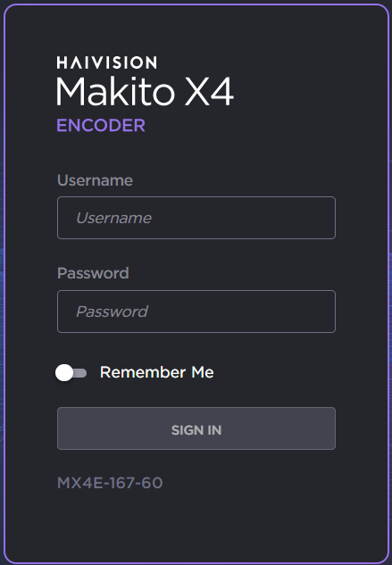Image resolution: width=392 pixels, height=565 pixels.
Task: Enable the Remember Me toggle
Action: click(71, 372)
